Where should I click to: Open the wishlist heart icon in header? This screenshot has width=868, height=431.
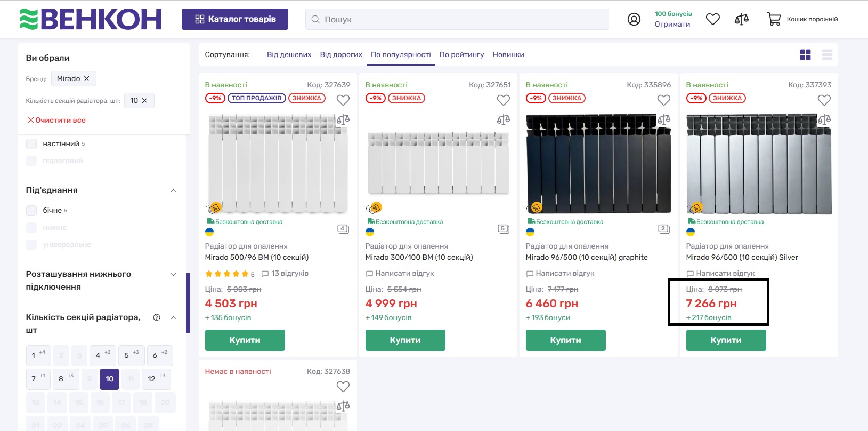(713, 19)
